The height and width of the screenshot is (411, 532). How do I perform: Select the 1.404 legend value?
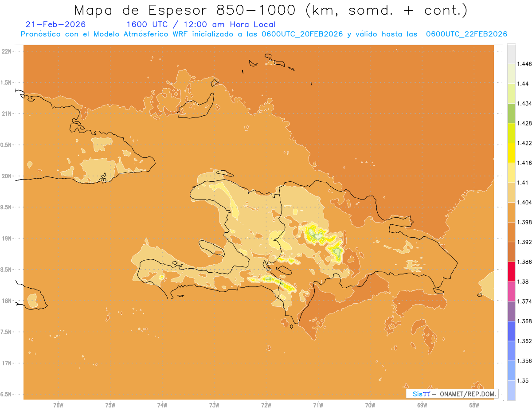524,202
